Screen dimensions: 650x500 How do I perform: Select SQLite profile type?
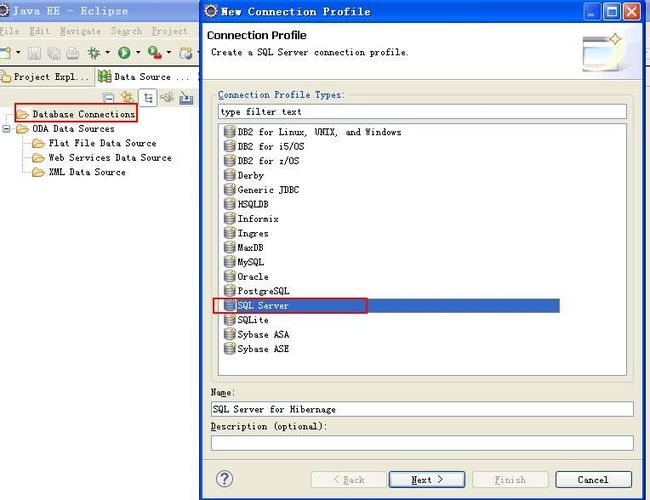click(x=246, y=320)
